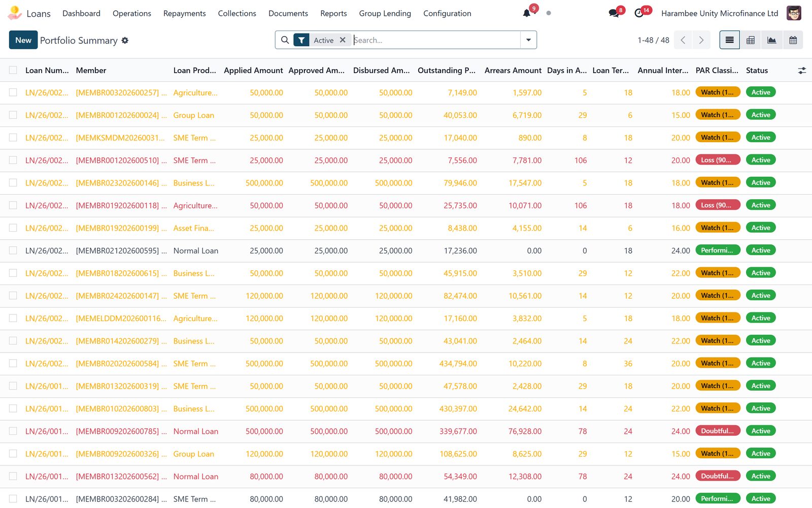The image size is (812, 508).
Task: Open optional column settings icon
Action: pyautogui.click(x=802, y=71)
